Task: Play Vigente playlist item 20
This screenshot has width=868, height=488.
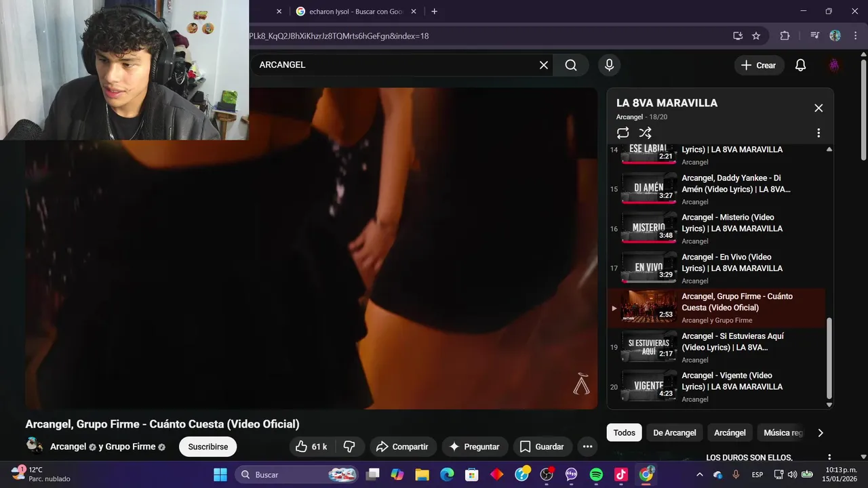Action: (x=716, y=386)
